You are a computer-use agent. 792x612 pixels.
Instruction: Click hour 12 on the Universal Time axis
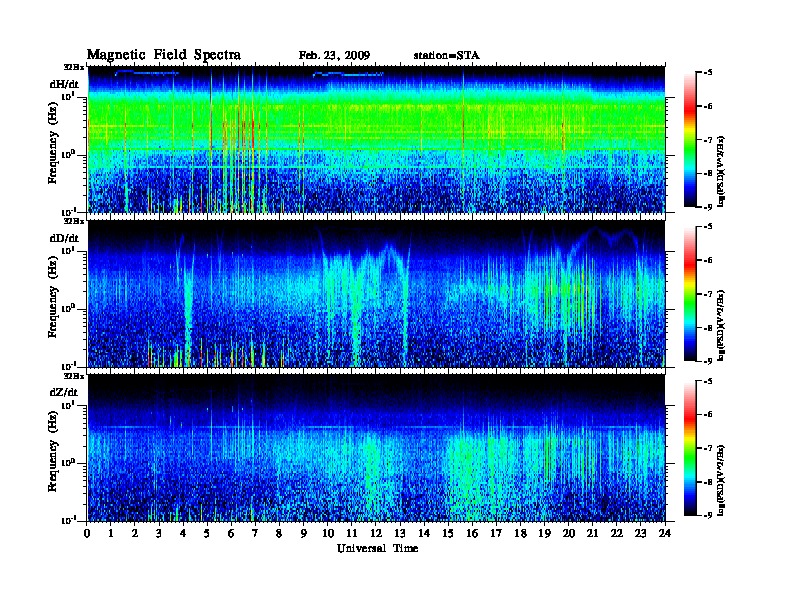coord(376,533)
